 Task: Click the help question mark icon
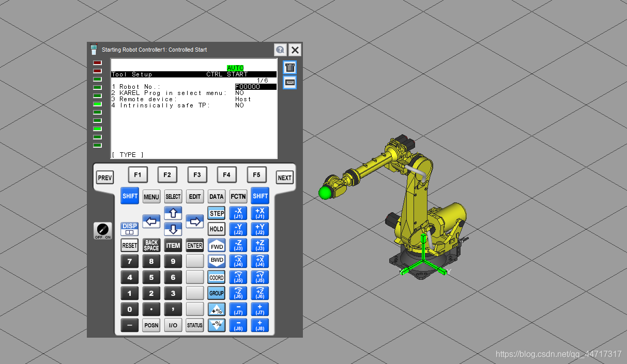280,50
